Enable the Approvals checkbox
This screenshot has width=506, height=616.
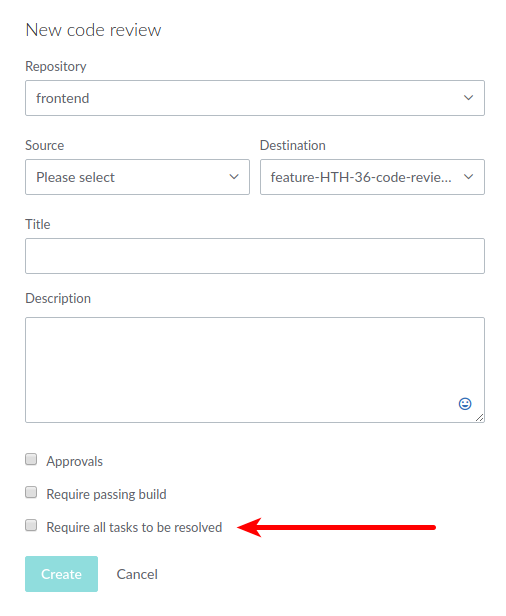31,459
